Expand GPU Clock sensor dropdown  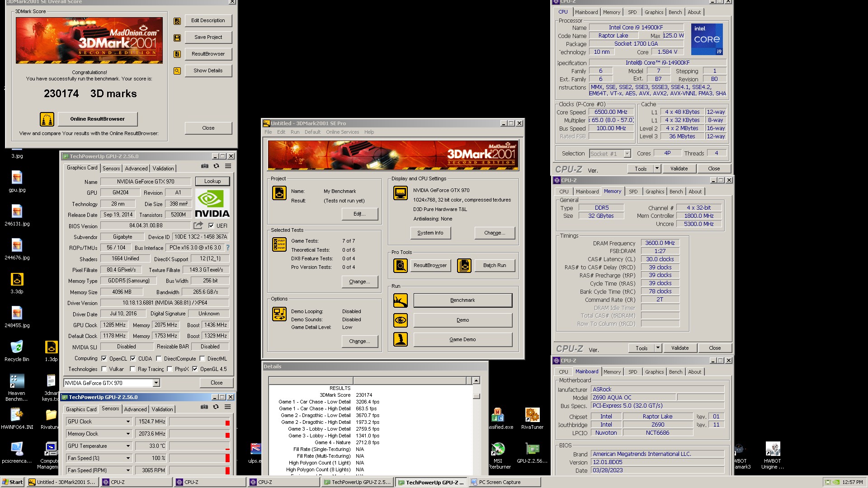(128, 422)
